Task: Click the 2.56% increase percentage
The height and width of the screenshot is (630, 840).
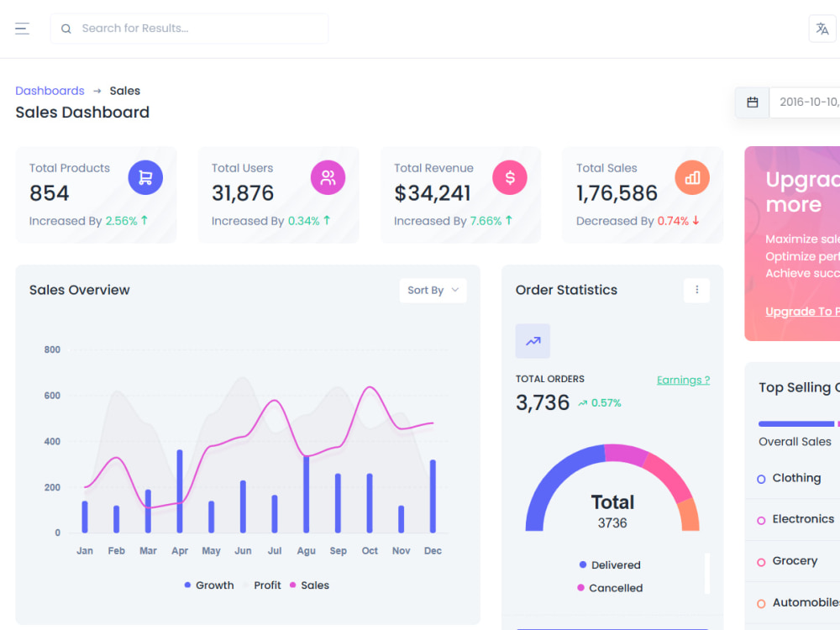Action: 122,221
